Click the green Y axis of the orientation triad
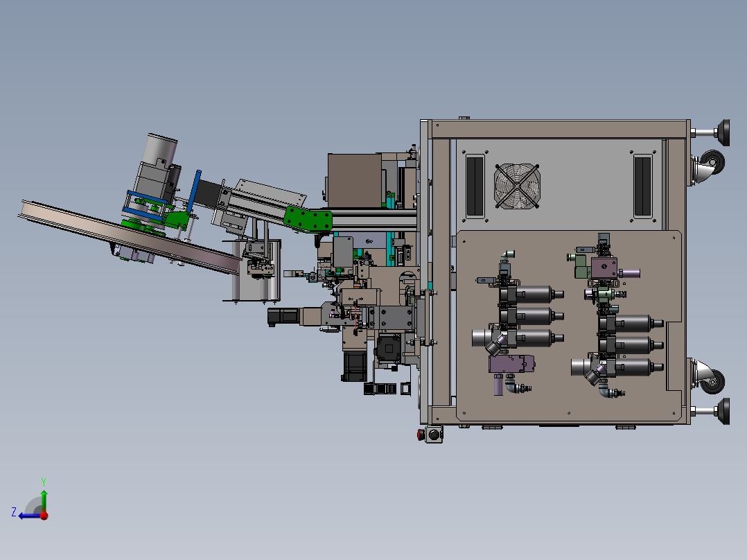The height and width of the screenshot is (560, 747). (x=44, y=500)
